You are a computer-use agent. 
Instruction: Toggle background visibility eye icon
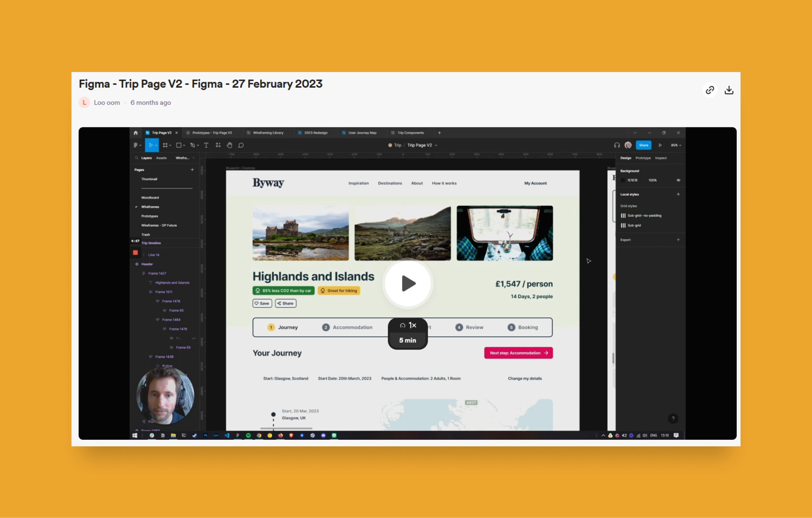click(x=678, y=180)
